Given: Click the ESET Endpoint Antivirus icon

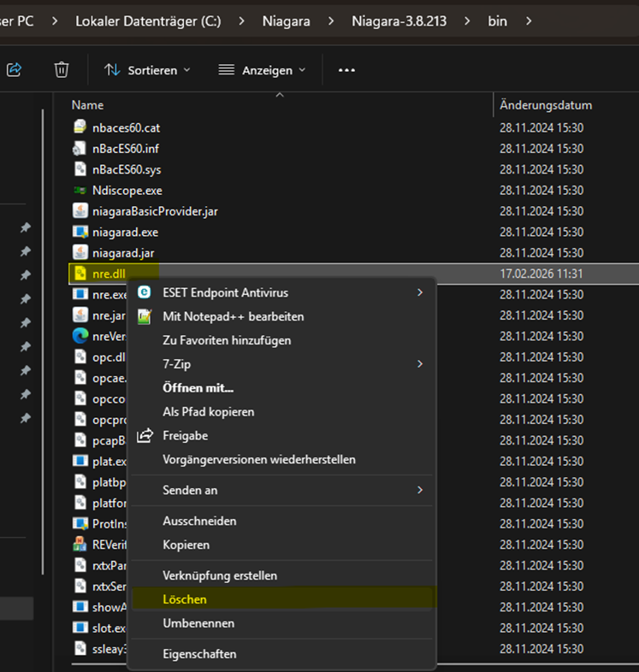Looking at the screenshot, I should tap(144, 292).
